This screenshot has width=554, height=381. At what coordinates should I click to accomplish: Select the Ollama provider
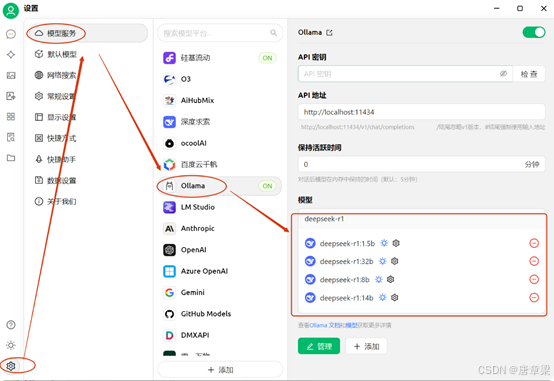219,186
